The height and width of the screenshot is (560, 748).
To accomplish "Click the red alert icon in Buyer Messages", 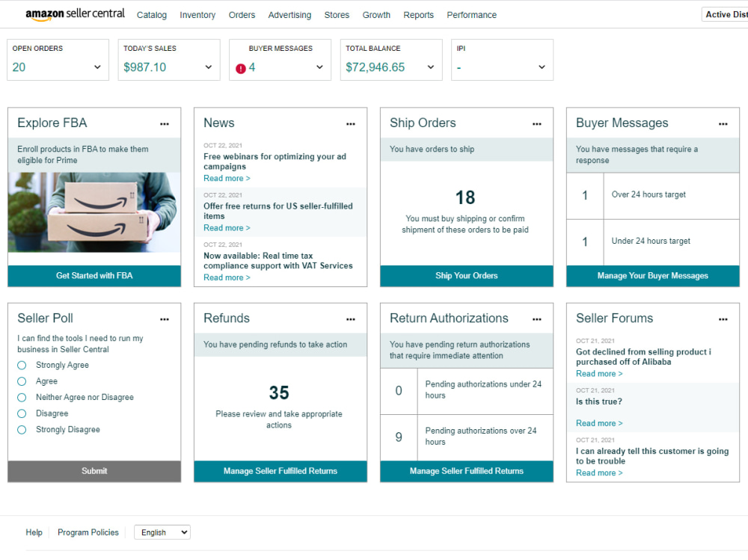I will [241, 69].
